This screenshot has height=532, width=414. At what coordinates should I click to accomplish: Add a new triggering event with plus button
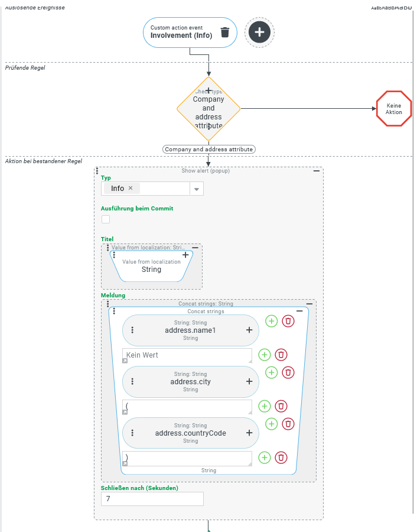259,33
